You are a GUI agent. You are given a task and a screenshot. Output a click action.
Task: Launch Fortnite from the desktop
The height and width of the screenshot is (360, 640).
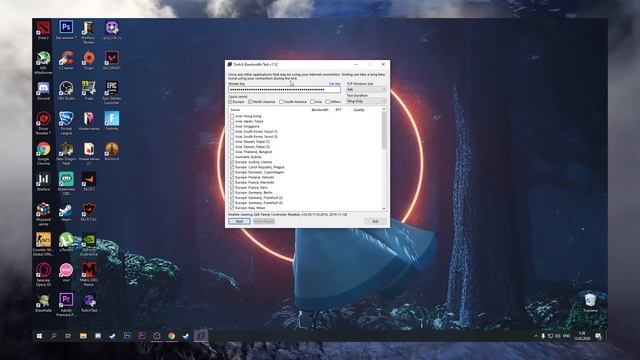[111, 121]
